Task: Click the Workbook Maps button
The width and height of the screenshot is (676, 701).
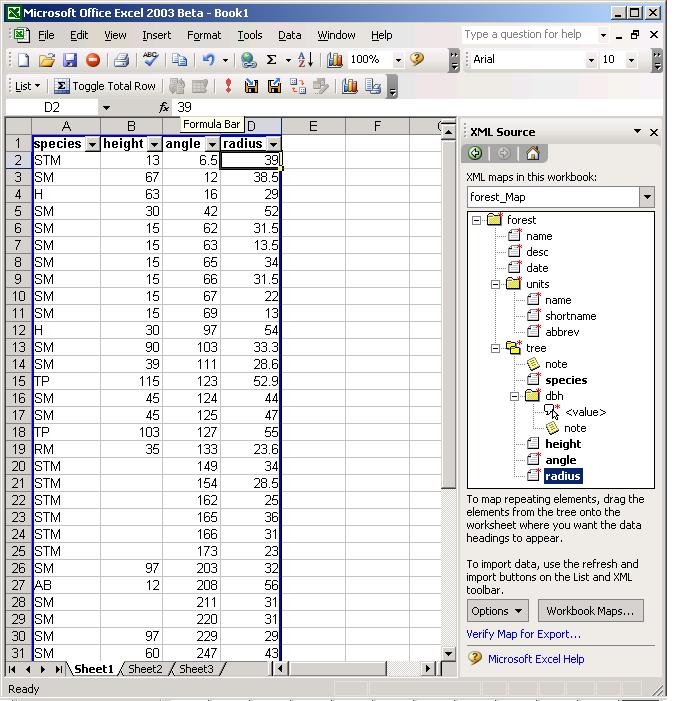Action: [x=590, y=611]
